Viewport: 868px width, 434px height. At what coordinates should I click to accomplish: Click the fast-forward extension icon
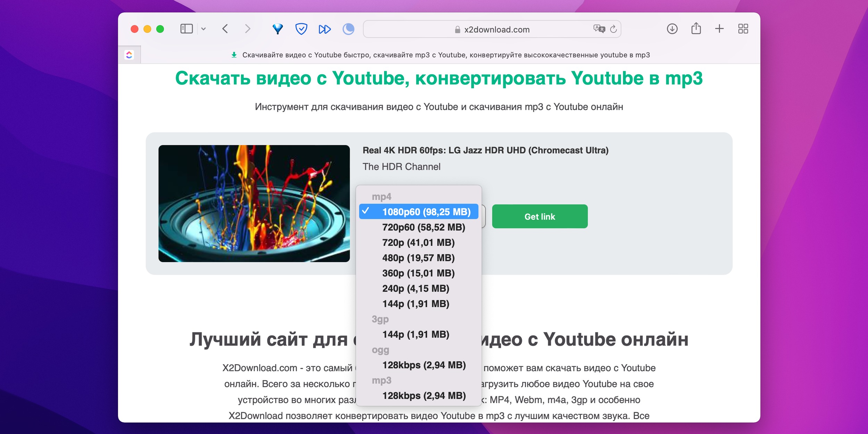pyautogui.click(x=324, y=29)
